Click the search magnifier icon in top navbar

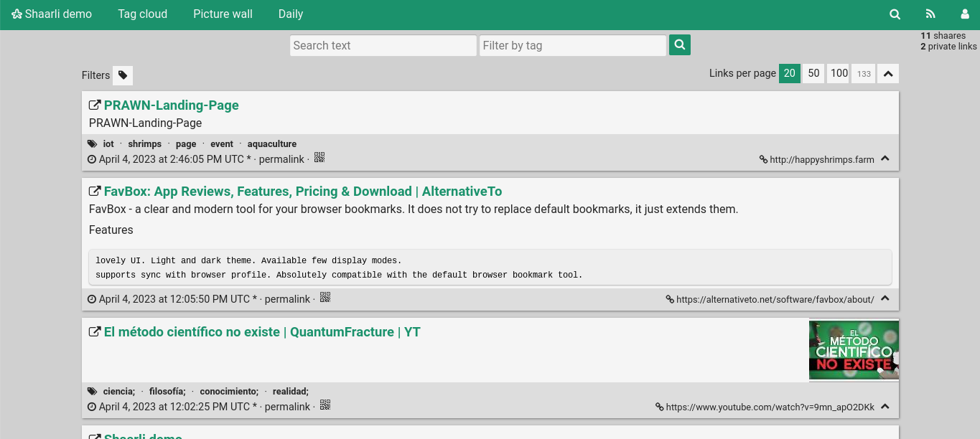pos(895,14)
